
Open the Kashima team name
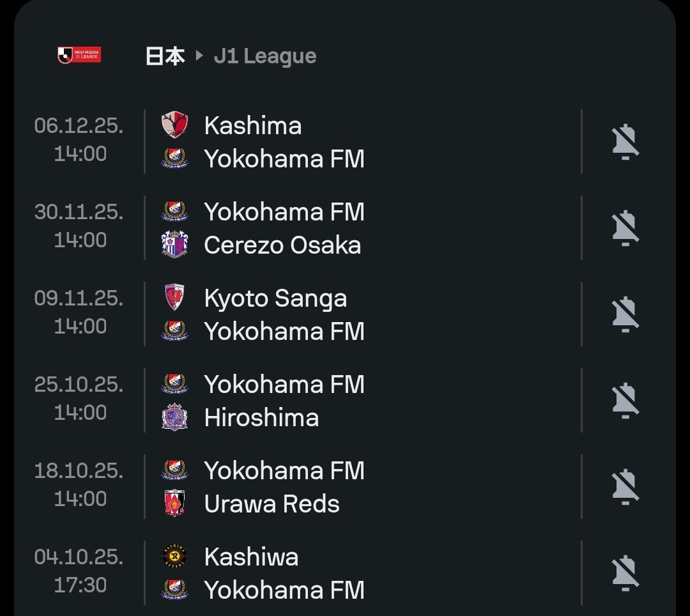(252, 125)
